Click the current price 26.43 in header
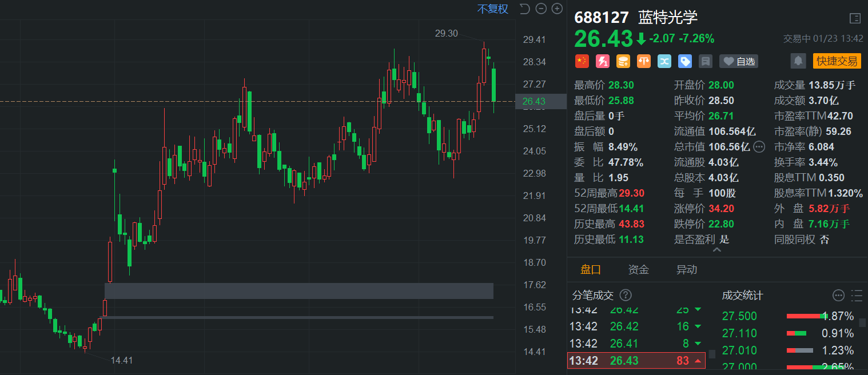This screenshot has height=375, width=868. pos(603,38)
